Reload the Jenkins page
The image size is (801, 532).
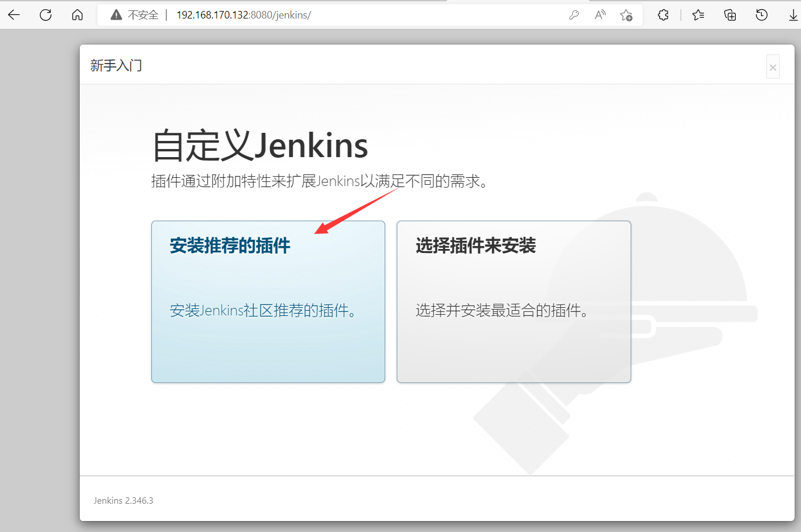point(46,15)
